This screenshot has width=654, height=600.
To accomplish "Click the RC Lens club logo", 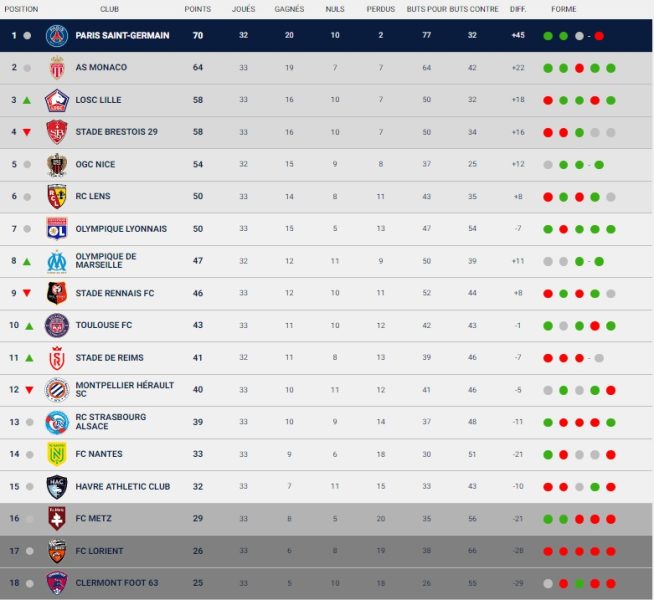I will click(x=57, y=196).
